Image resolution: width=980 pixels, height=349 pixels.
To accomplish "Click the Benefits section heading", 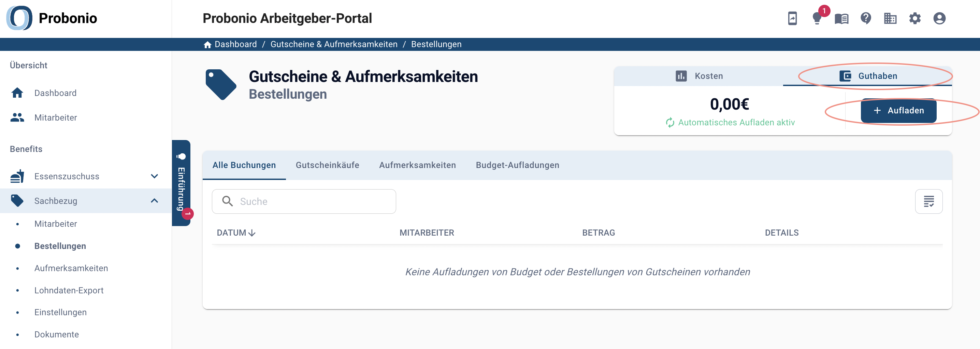I will (x=26, y=149).
